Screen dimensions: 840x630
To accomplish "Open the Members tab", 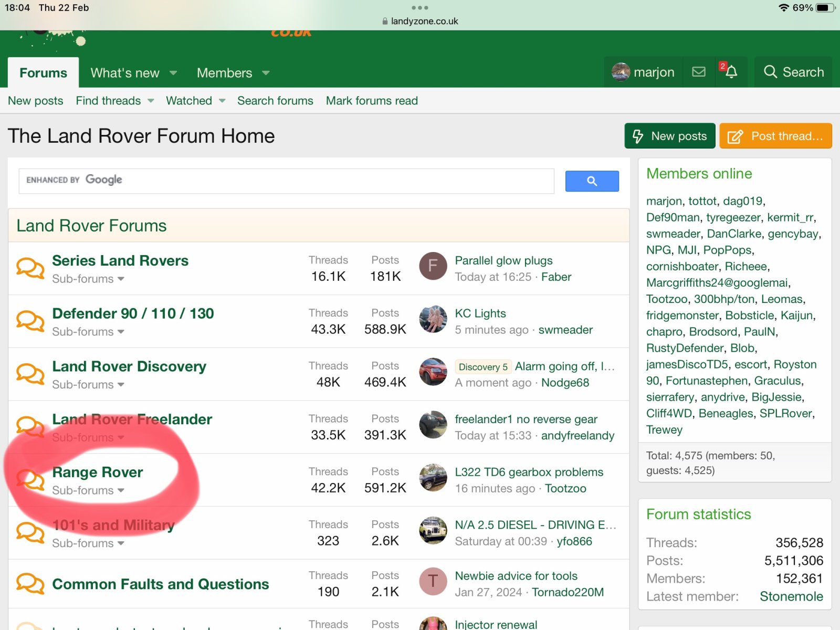I will (x=225, y=73).
